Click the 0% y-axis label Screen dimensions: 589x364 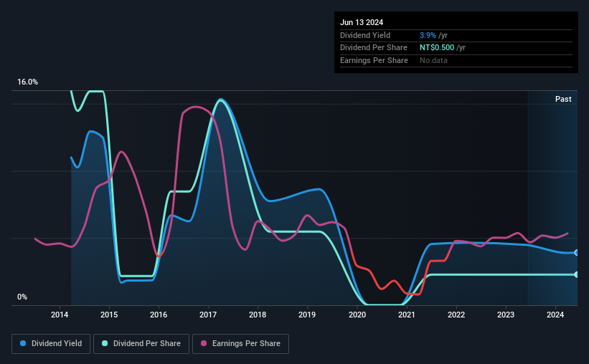pos(22,297)
